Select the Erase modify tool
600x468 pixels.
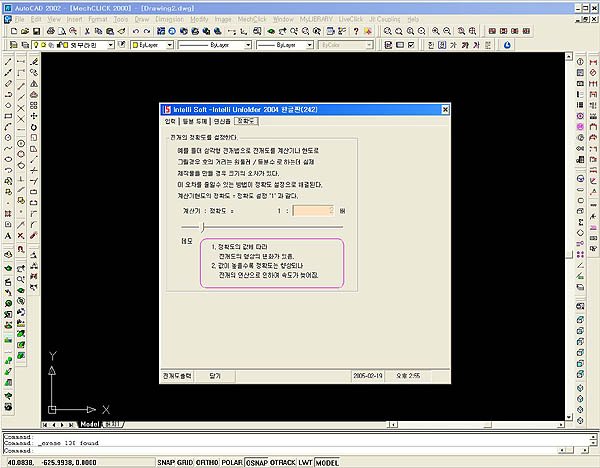[34, 62]
